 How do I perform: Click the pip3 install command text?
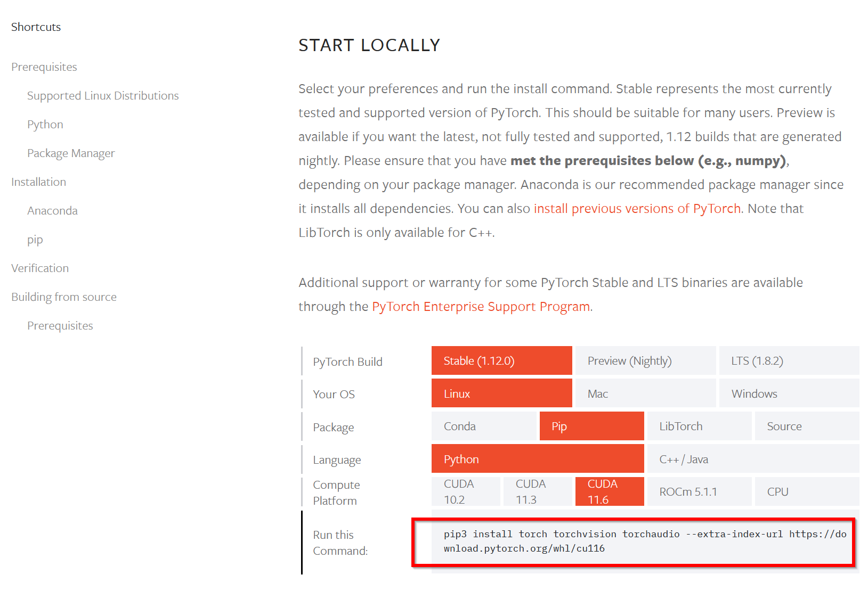645,541
